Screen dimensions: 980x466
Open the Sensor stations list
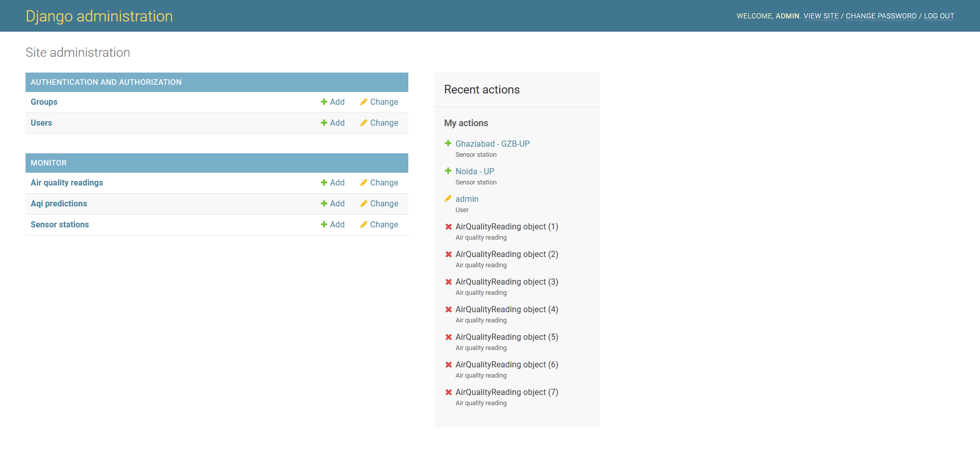60,225
